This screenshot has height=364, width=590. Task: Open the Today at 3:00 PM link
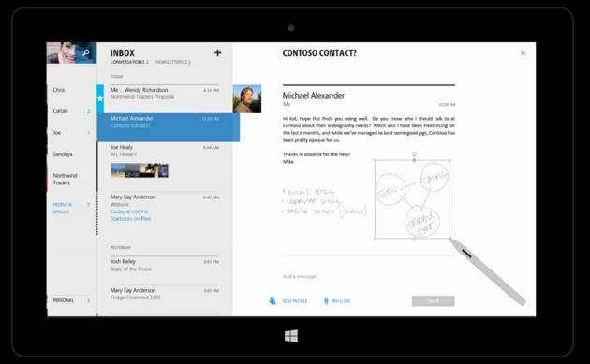pyautogui.click(x=129, y=211)
